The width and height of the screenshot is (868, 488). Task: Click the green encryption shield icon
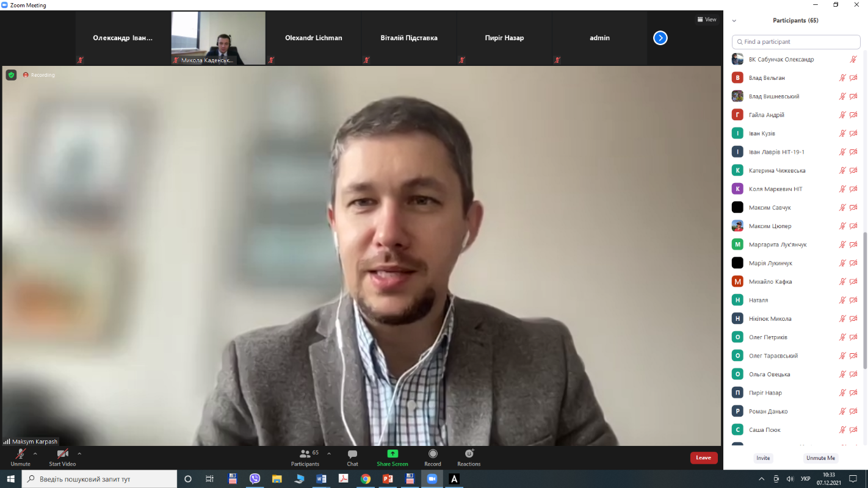(11, 75)
